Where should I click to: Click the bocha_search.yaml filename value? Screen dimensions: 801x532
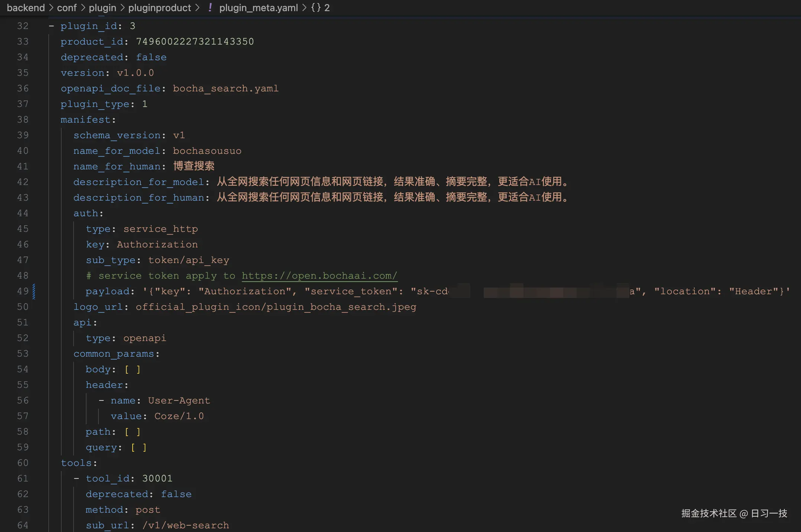225,88
